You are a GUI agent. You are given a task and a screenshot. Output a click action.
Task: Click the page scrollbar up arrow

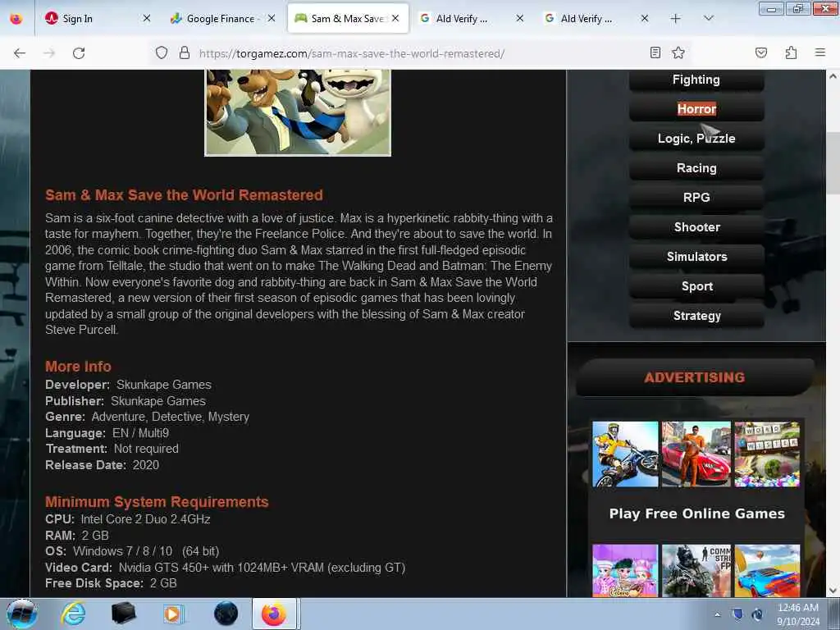pos(833,76)
